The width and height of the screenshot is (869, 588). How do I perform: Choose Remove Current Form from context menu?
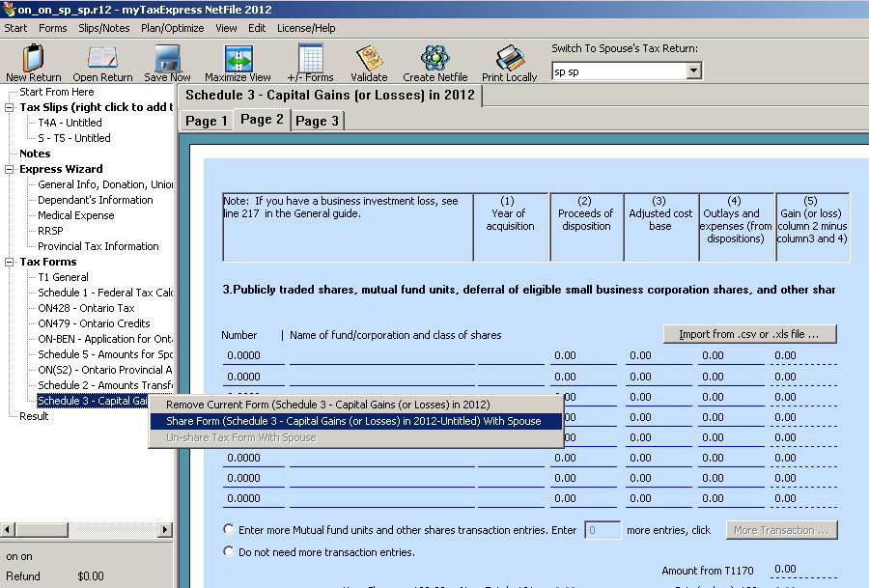(x=355, y=405)
